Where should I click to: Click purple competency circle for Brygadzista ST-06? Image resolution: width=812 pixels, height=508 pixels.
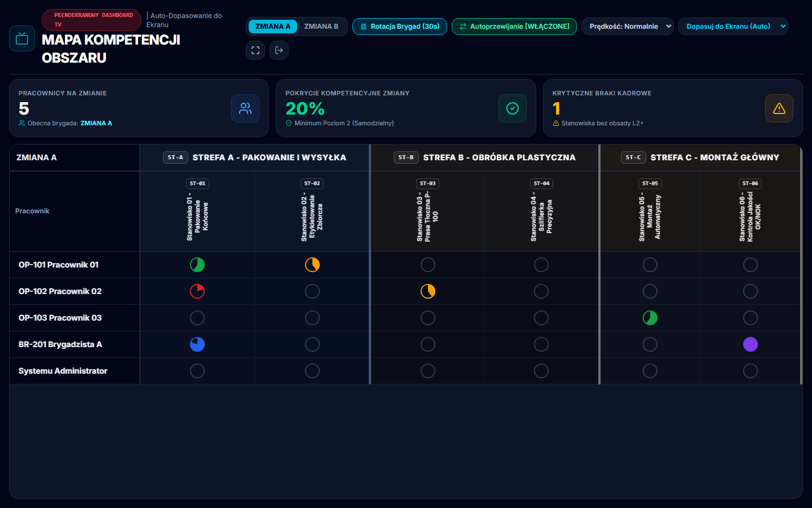pos(751,344)
